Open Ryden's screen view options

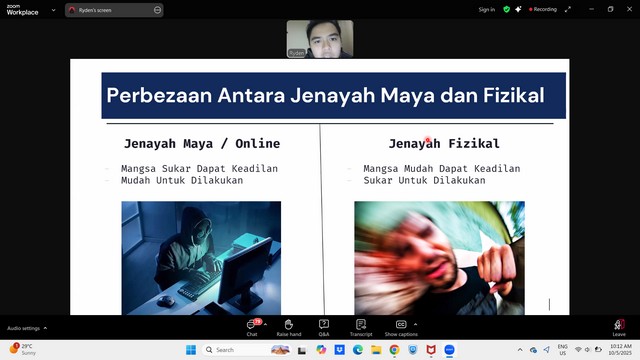pyautogui.click(x=157, y=10)
